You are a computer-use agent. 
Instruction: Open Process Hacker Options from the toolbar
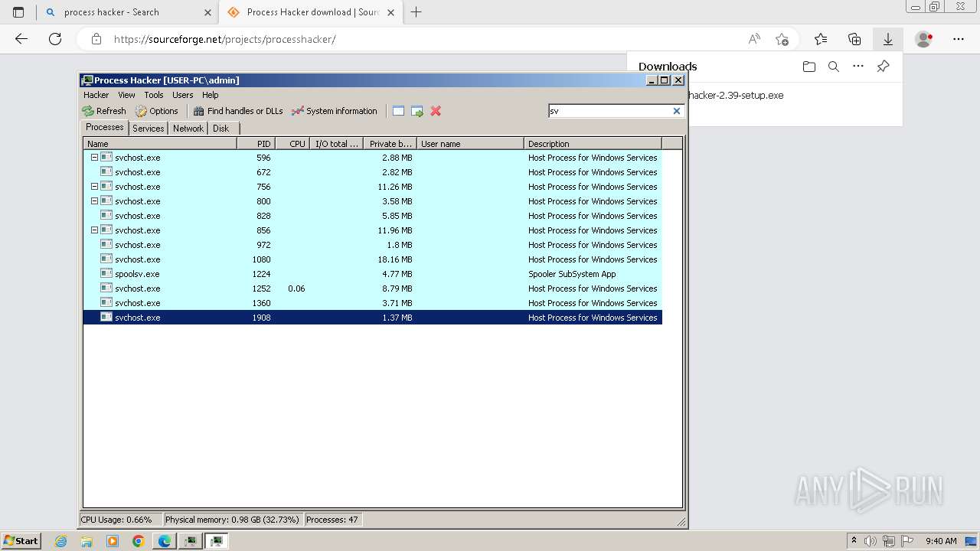click(156, 111)
